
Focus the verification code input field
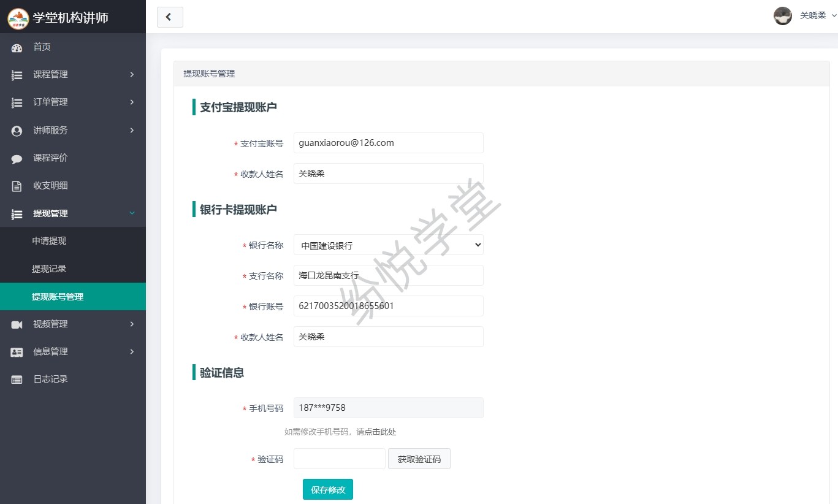pos(339,459)
